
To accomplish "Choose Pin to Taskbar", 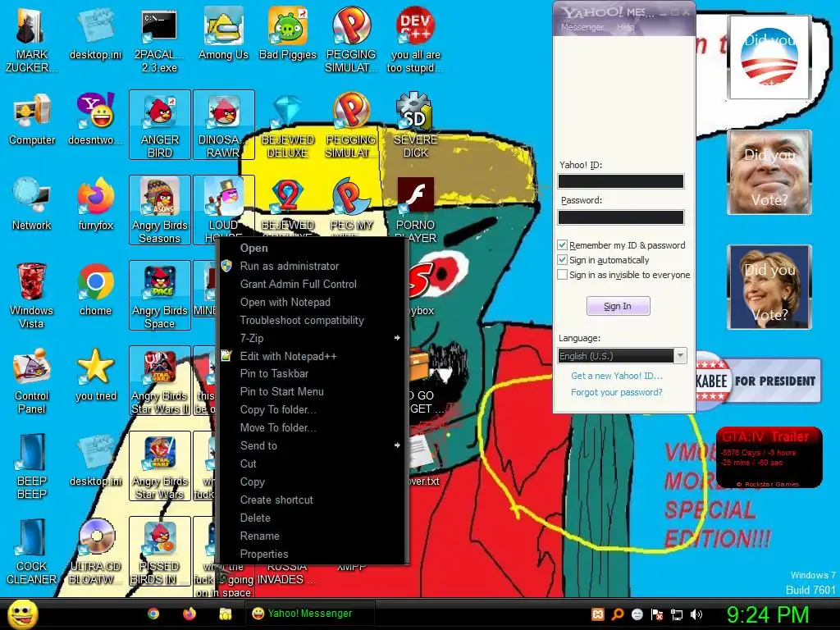I will tap(313, 373).
